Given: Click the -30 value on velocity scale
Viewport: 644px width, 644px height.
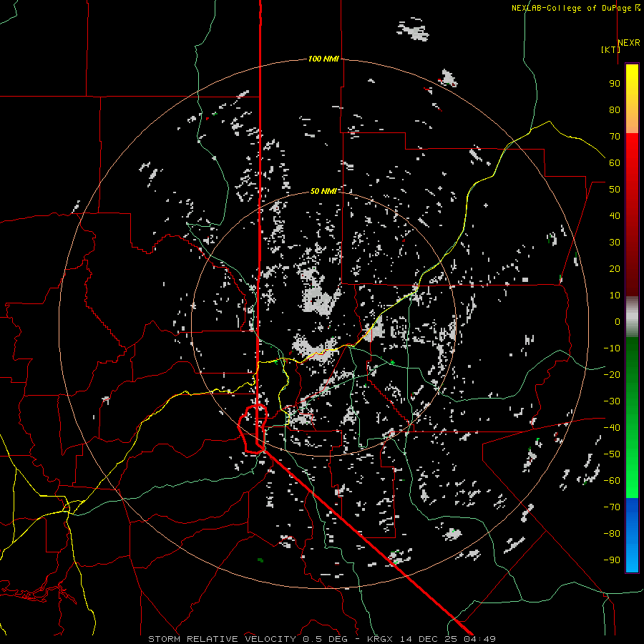Looking at the screenshot, I should pos(612,401).
